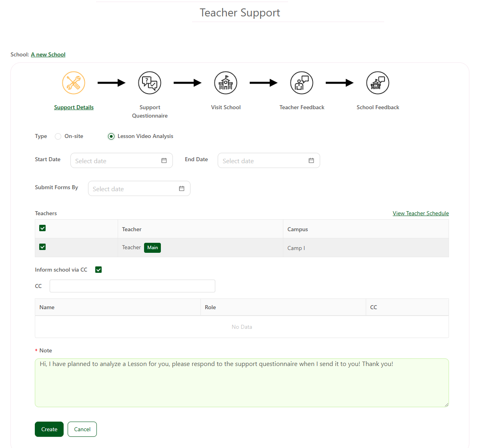Open Start Date calendar icon
The width and height of the screenshot is (483, 448).
(164, 160)
